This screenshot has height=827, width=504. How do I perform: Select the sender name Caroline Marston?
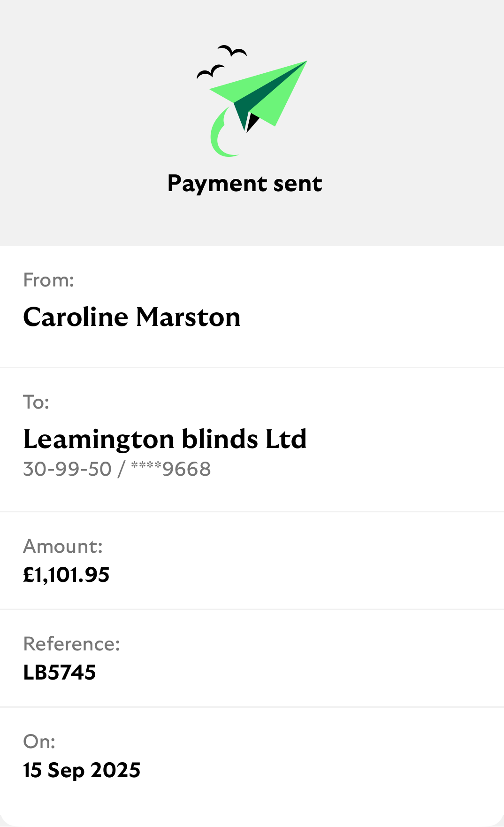point(132,317)
